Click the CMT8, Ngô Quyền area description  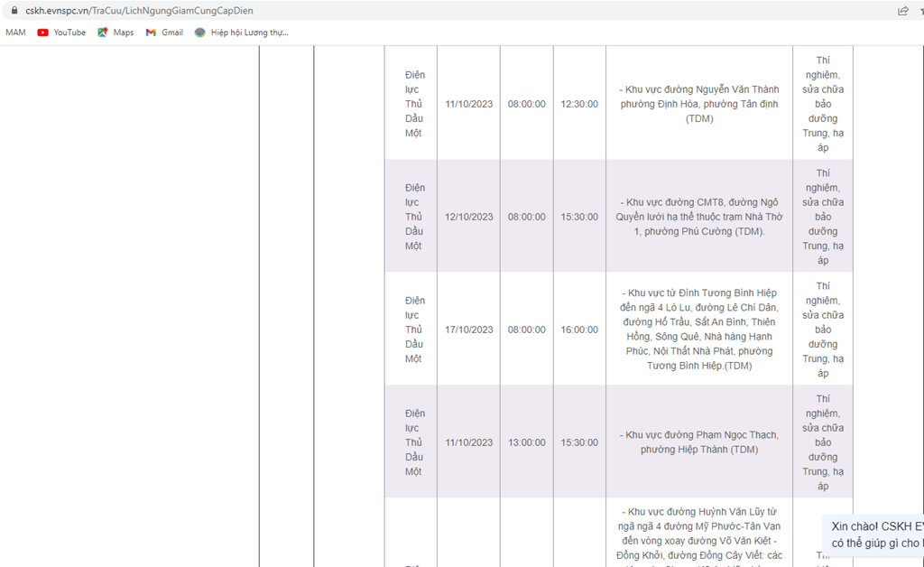[699, 217]
